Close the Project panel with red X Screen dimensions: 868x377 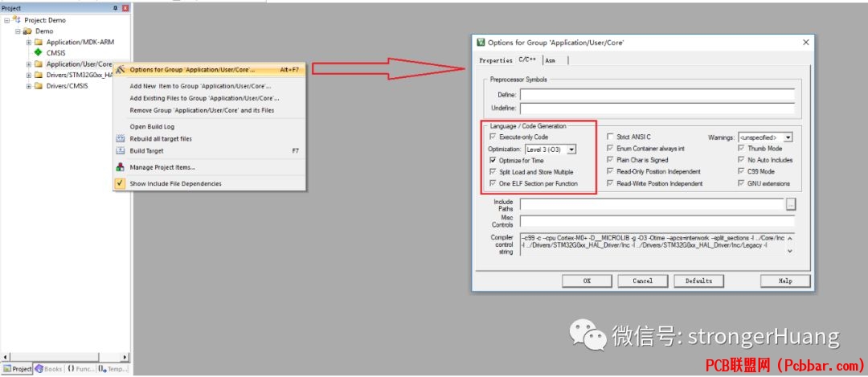click(125, 8)
